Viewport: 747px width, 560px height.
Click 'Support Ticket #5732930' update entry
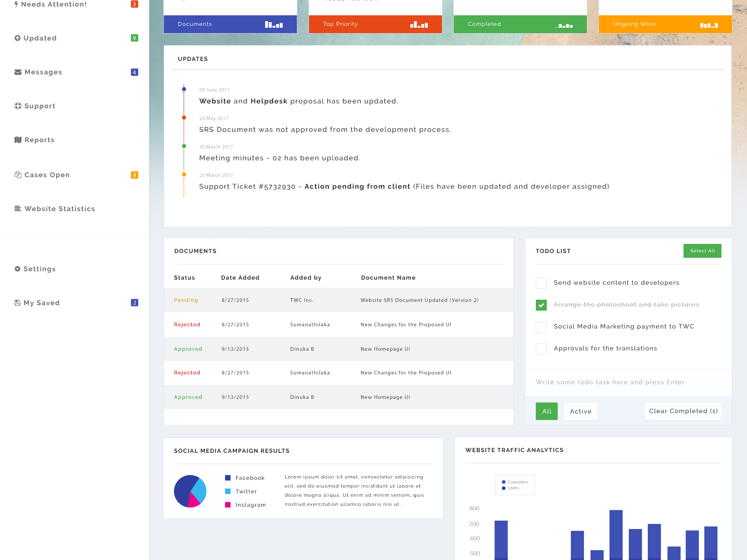[404, 187]
